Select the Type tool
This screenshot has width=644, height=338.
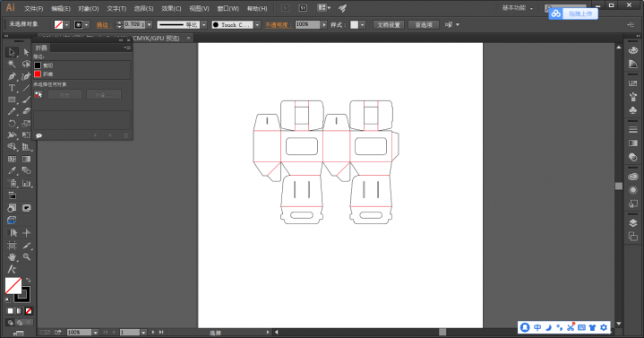[x=12, y=88]
